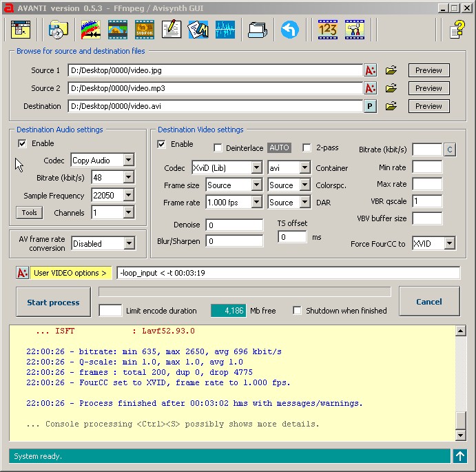The image size is (476, 472).
Task: Disable the Destination Audio Enable checkbox
Action: tap(23, 143)
